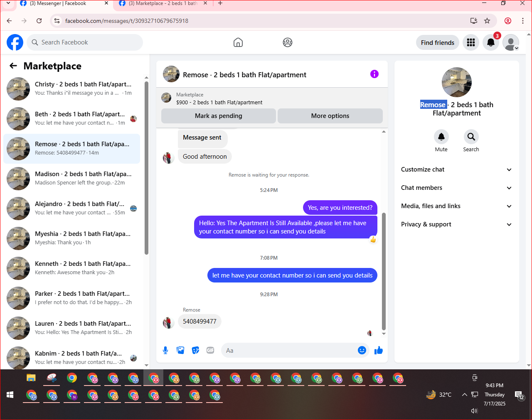Expand Privacy & support section
Screen dimensions: 532x420
[456, 224]
